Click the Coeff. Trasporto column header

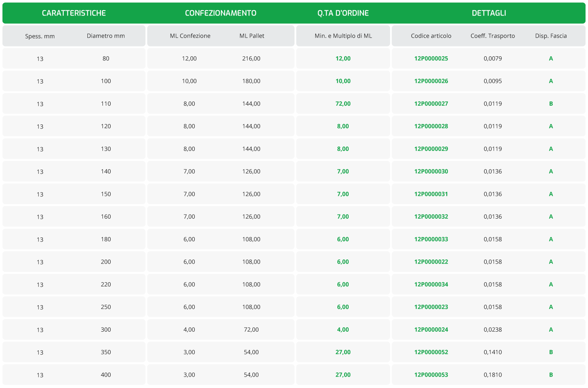point(493,36)
